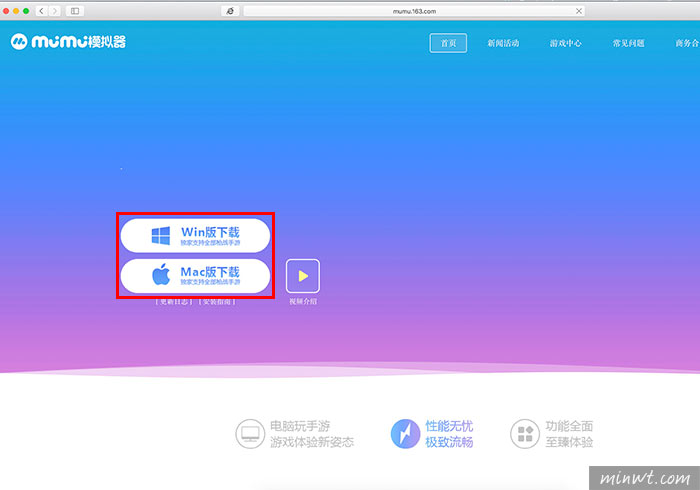The width and height of the screenshot is (700, 490).
Task: Select the 功能全面 grid icon
Action: click(525, 433)
